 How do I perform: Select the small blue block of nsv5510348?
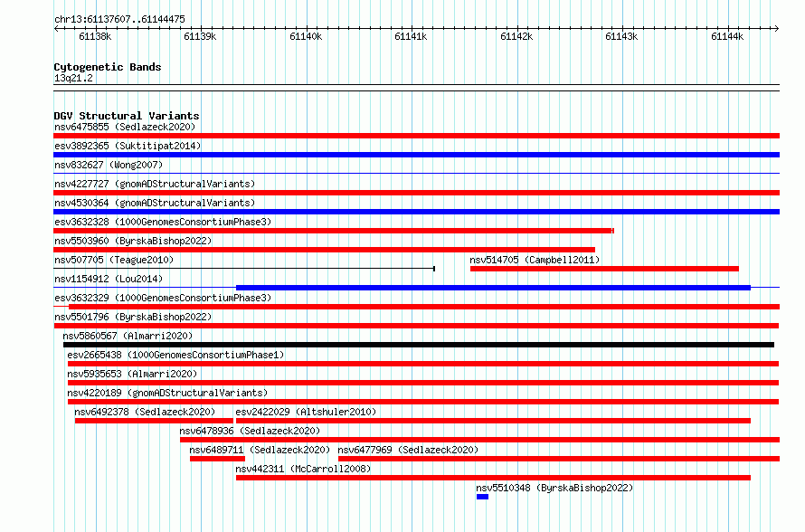click(482, 497)
